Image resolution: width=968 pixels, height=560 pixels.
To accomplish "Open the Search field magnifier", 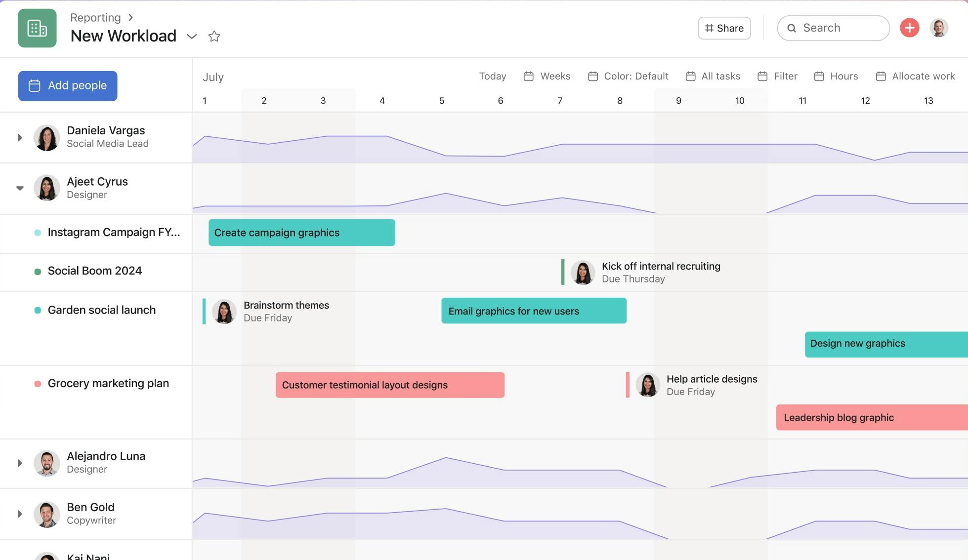I will pos(792,28).
